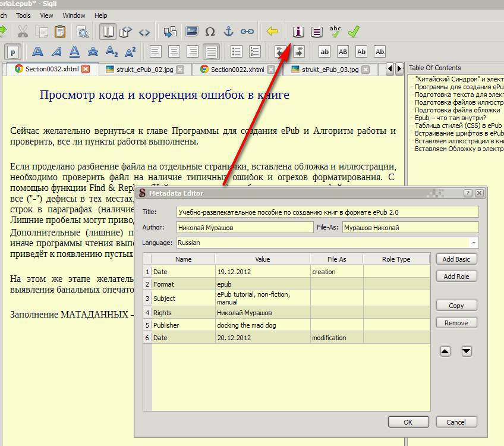Image resolution: width=504 pixels, height=446 pixels.
Task: Open the Tools menu
Action: 24,15
